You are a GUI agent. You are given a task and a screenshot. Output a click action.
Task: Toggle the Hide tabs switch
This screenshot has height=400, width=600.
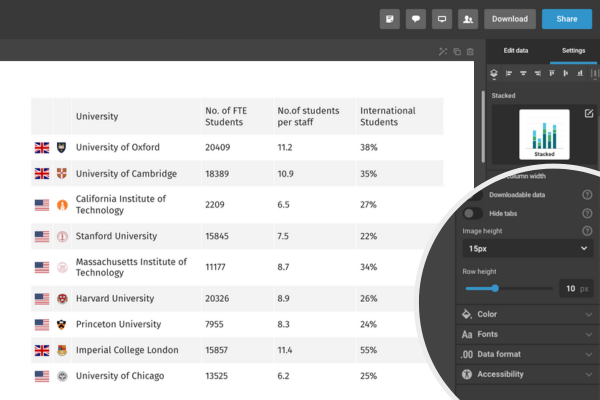click(x=473, y=213)
